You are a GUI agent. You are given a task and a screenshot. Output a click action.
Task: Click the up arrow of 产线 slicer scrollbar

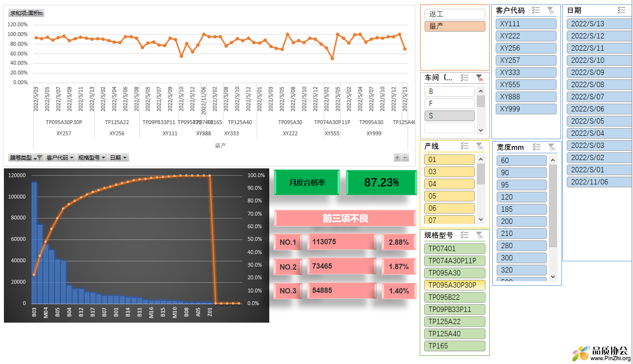[481, 159]
